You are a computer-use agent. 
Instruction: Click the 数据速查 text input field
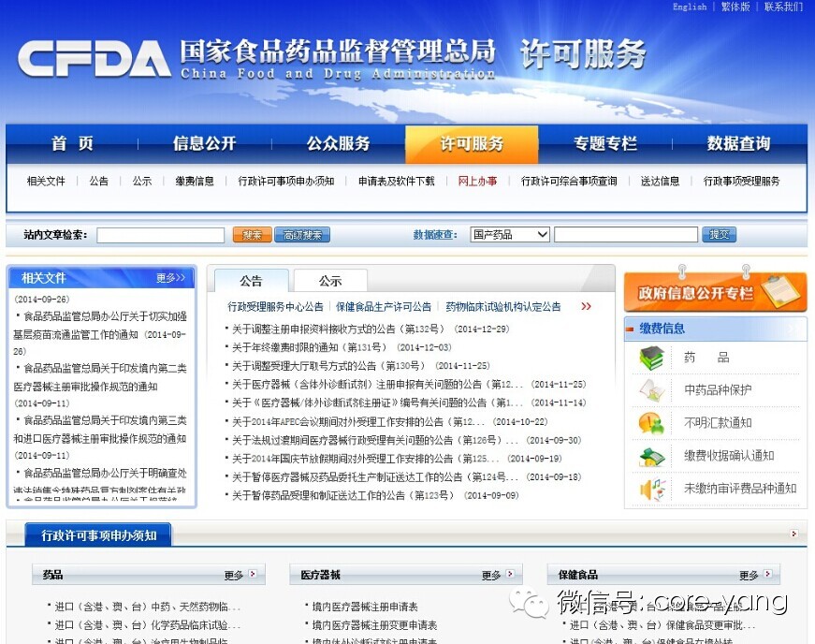coord(626,234)
